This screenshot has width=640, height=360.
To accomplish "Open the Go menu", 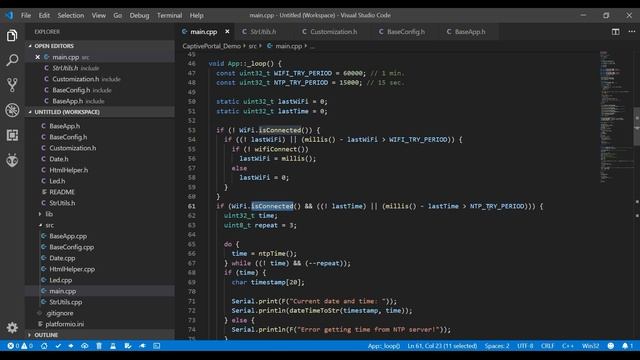I will 118,15.
